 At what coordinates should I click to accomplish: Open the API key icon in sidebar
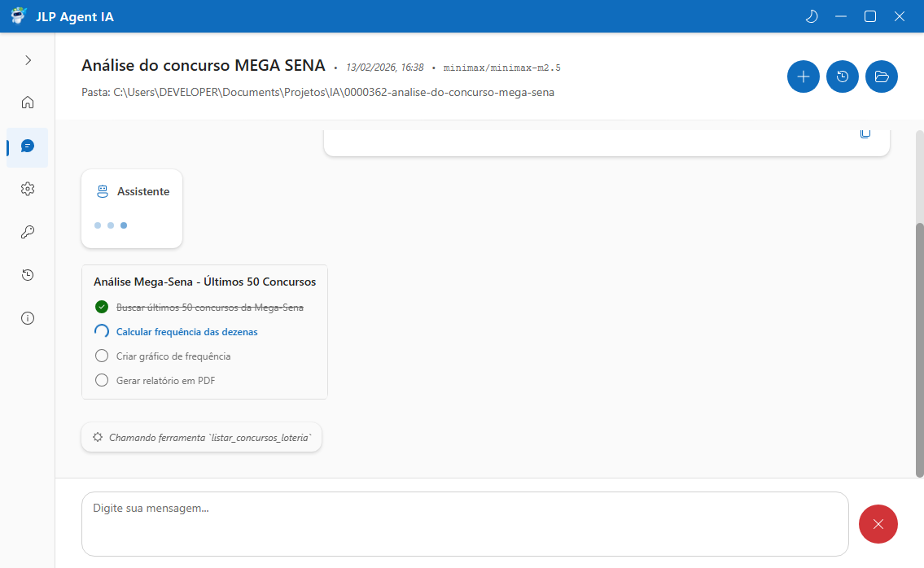28,232
